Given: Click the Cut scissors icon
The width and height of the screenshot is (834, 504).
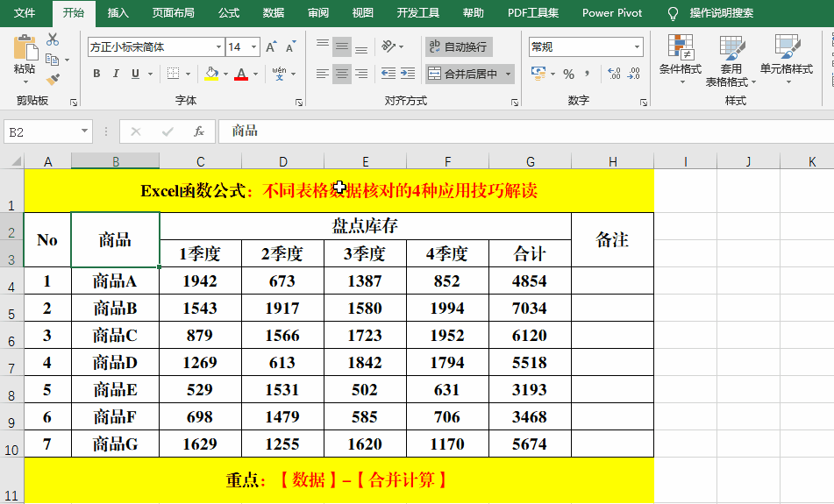Looking at the screenshot, I should (x=52, y=39).
